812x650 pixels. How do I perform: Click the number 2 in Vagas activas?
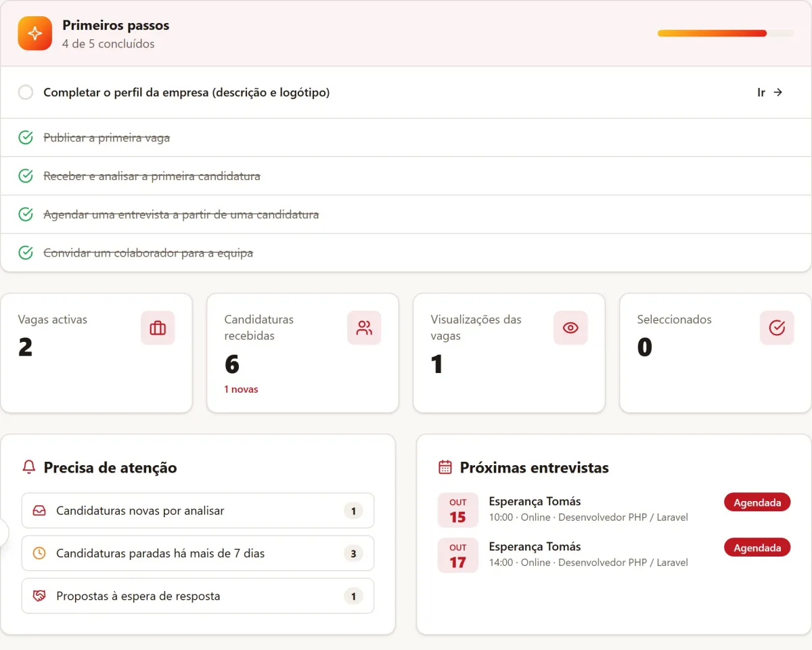tap(25, 347)
